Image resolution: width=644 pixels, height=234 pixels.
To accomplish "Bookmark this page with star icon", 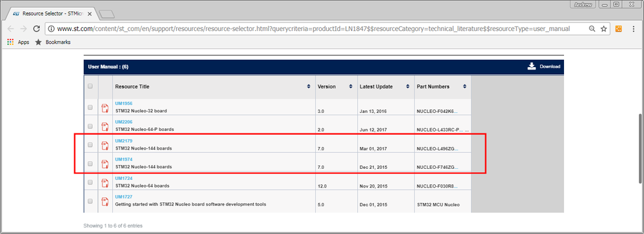I will pyautogui.click(x=603, y=29).
